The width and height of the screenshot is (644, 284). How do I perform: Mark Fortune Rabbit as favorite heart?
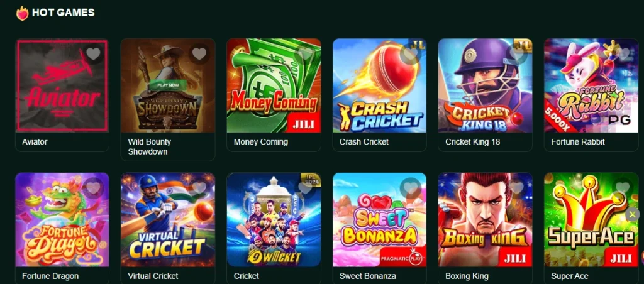pyautogui.click(x=623, y=54)
